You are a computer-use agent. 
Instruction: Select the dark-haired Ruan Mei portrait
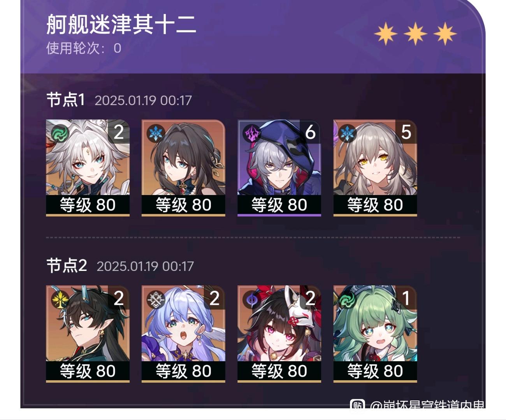click(183, 167)
